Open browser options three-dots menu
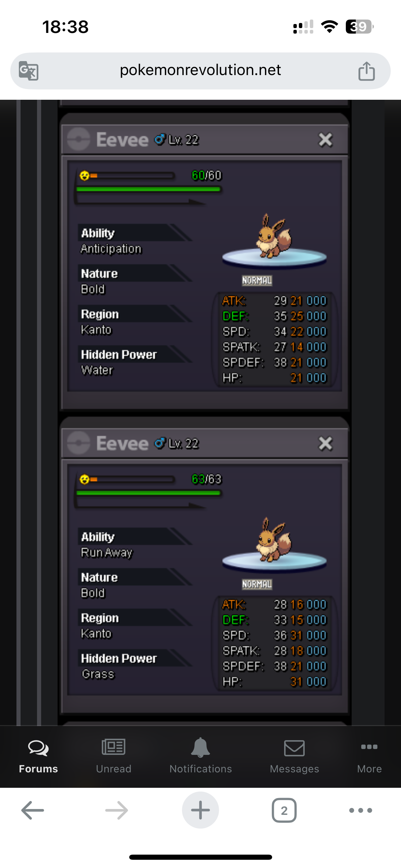The width and height of the screenshot is (401, 868). 361,810
